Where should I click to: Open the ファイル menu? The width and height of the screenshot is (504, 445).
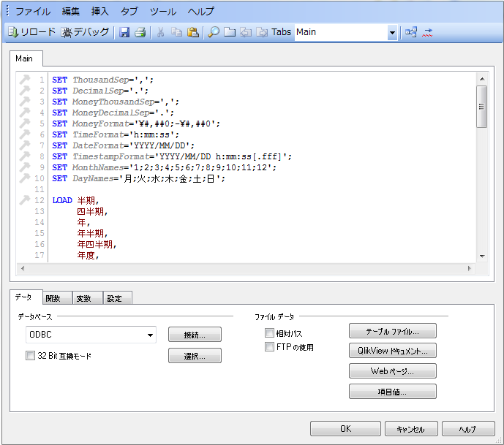click(33, 12)
